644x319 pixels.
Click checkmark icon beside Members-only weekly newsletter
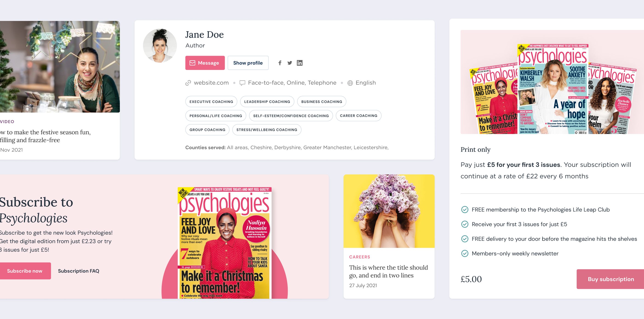pos(465,253)
